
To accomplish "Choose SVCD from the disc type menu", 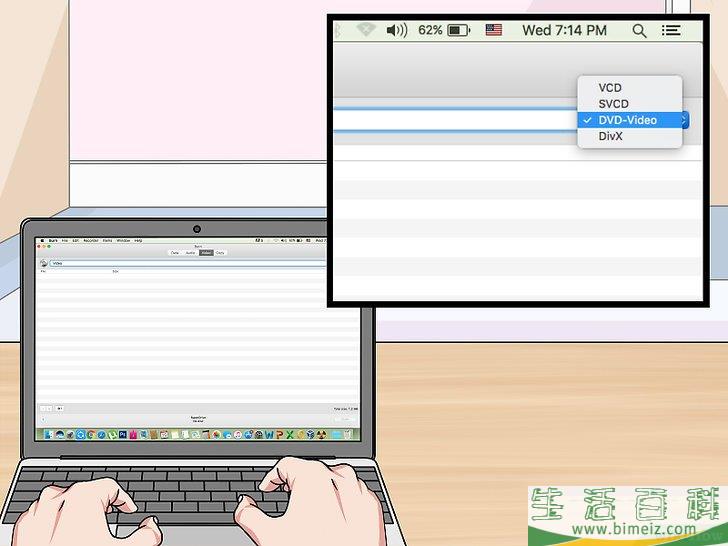I will pos(630,104).
